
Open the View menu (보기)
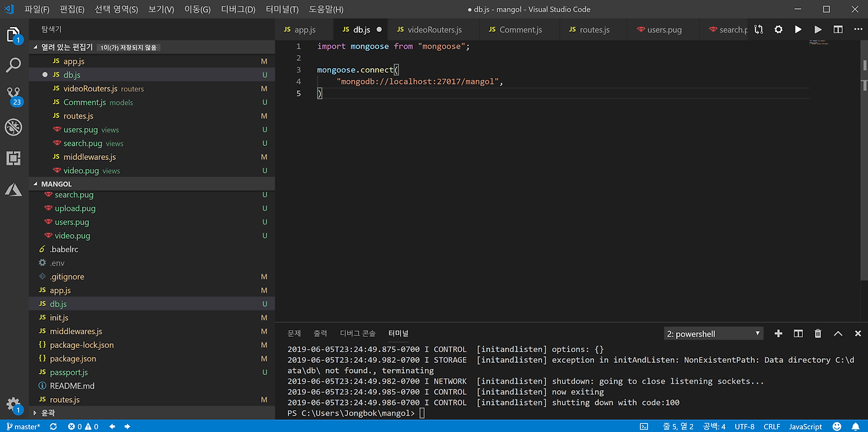(x=161, y=9)
